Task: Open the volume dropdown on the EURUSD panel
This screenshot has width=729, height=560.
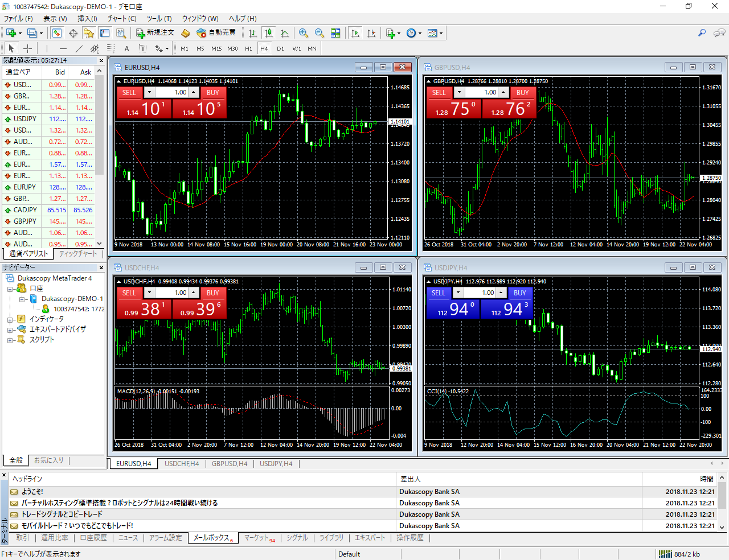Action: point(149,92)
